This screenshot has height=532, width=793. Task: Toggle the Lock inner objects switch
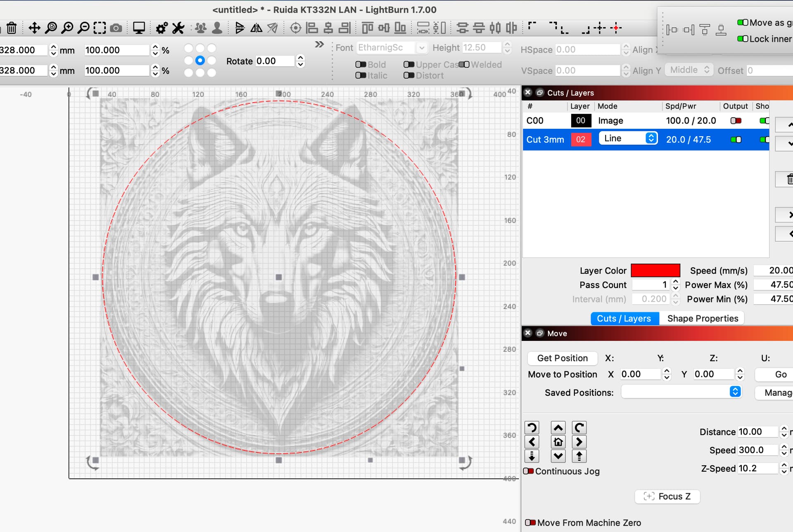click(x=743, y=39)
